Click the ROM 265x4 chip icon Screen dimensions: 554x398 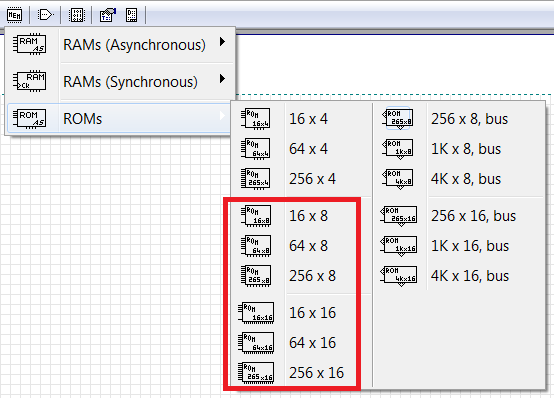click(x=256, y=179)
